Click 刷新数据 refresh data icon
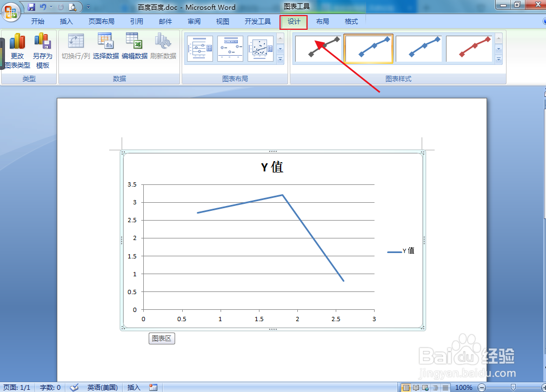 163,46
